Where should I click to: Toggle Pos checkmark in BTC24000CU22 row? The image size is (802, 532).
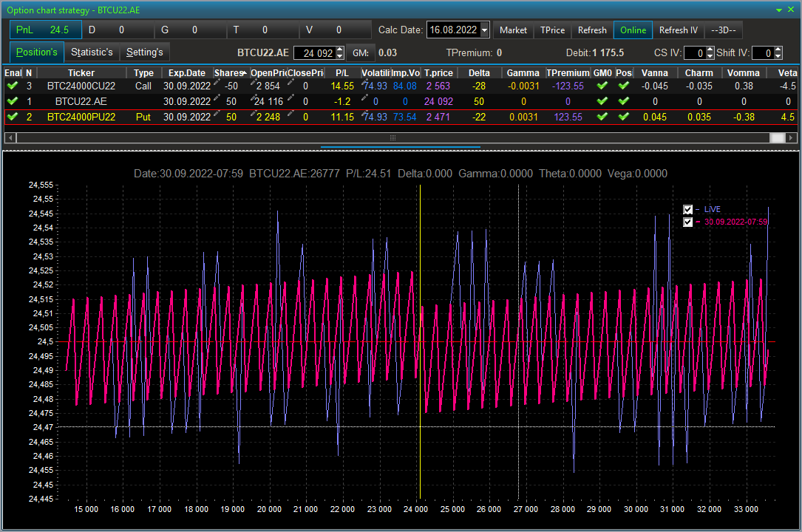click(x=624, y=86)
